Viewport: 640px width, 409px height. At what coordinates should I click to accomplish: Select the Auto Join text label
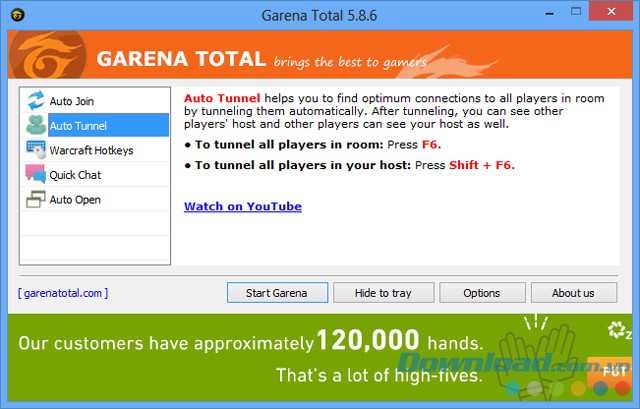pyautogui.click(x=72, y=102)
